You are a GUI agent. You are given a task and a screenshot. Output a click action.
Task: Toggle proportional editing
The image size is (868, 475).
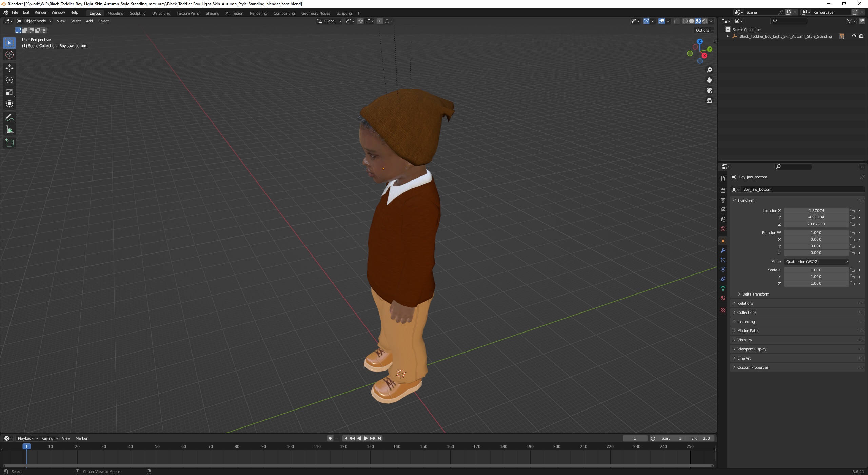pos(380,21)
